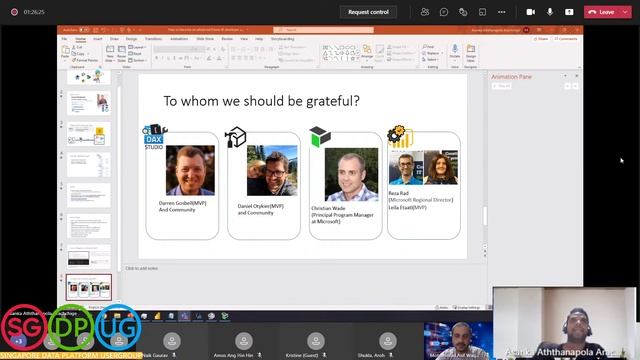Screen dimensions: 640x360
Task: Click the Paste icon in the ribbon
Action: pyautogui.click(x=65, y=51)
